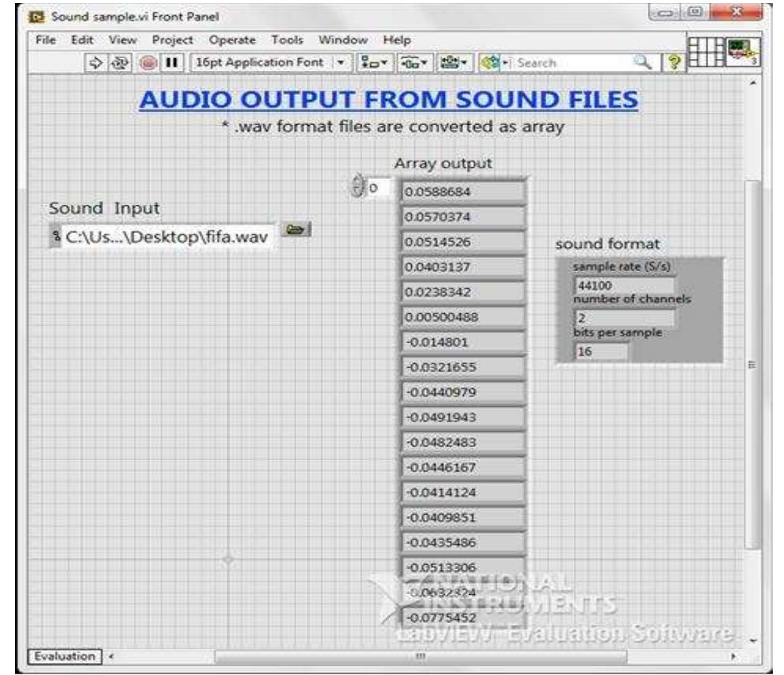The image size is (784, 675).
Task: Click the path type selector before C:\Us...
Action: 56,237
